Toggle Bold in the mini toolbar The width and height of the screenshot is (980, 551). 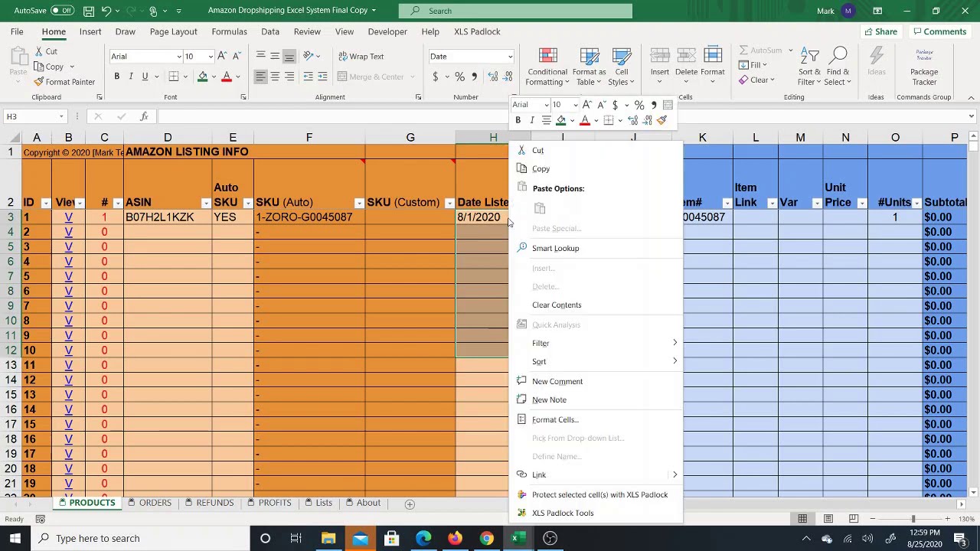click(518, 120)
